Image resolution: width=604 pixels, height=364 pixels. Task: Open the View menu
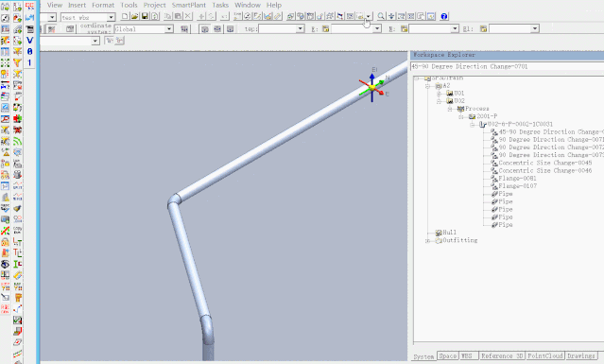click(x=55, y=5)
